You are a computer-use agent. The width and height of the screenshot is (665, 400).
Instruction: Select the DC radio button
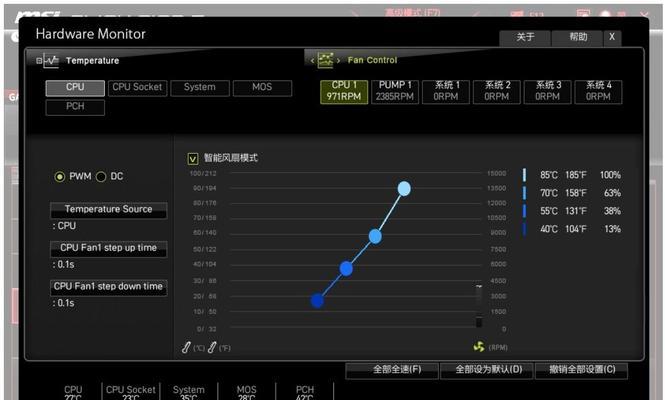click(101, 176)
